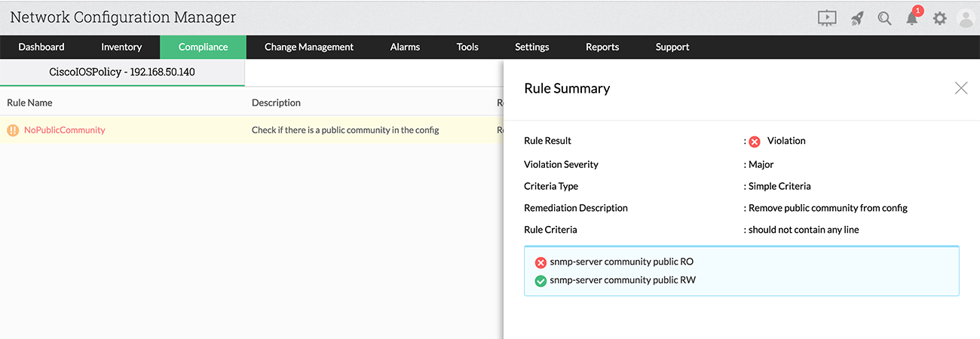Open the notifications bell icon
Viewport: 980px width, 339px height.
[912, 18]
